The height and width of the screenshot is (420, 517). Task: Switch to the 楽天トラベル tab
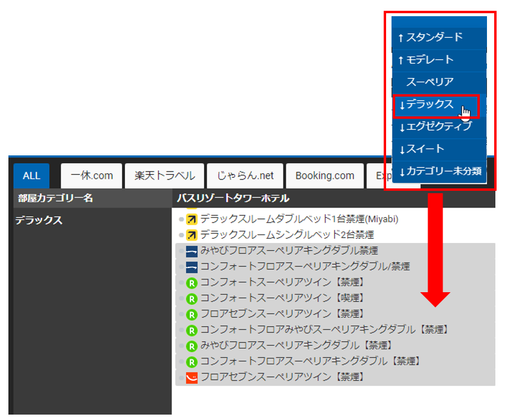(165, 176)
